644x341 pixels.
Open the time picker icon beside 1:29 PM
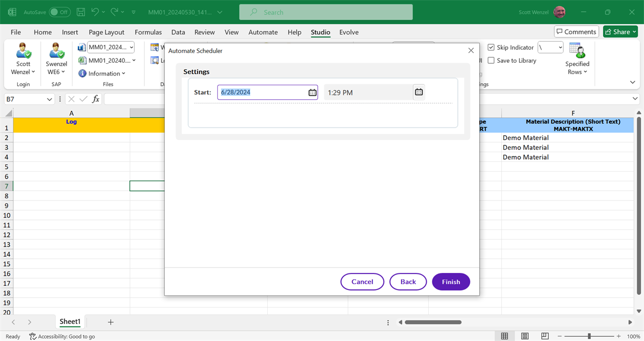pos(419,92)
